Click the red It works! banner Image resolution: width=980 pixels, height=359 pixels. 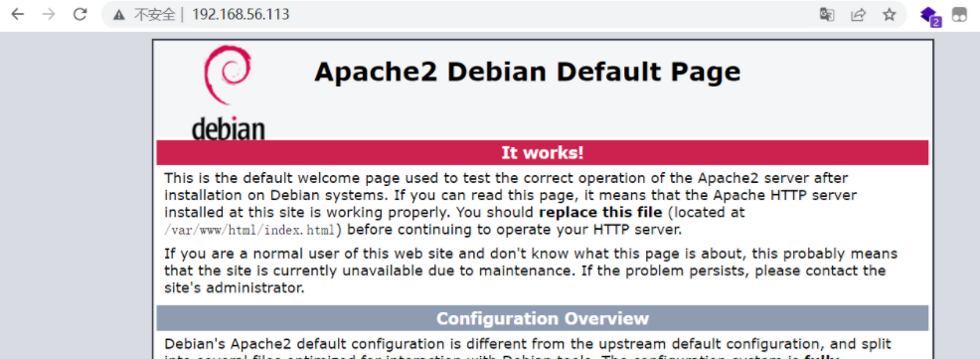click(543, 152)
